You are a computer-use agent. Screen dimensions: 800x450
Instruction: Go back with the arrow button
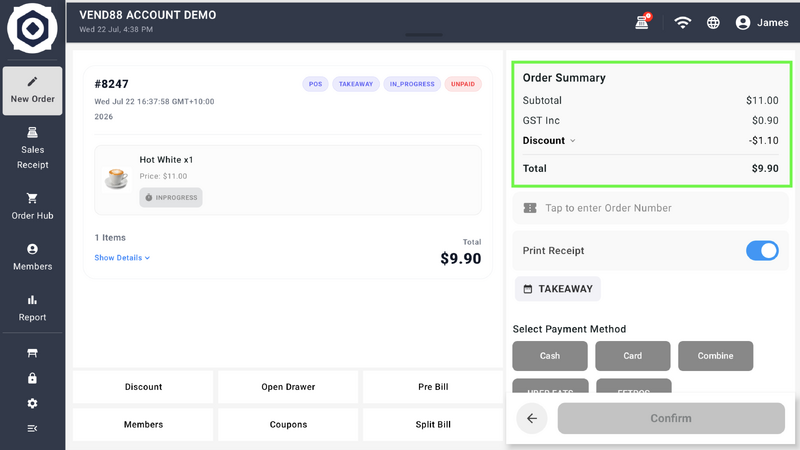pos(532,418)
